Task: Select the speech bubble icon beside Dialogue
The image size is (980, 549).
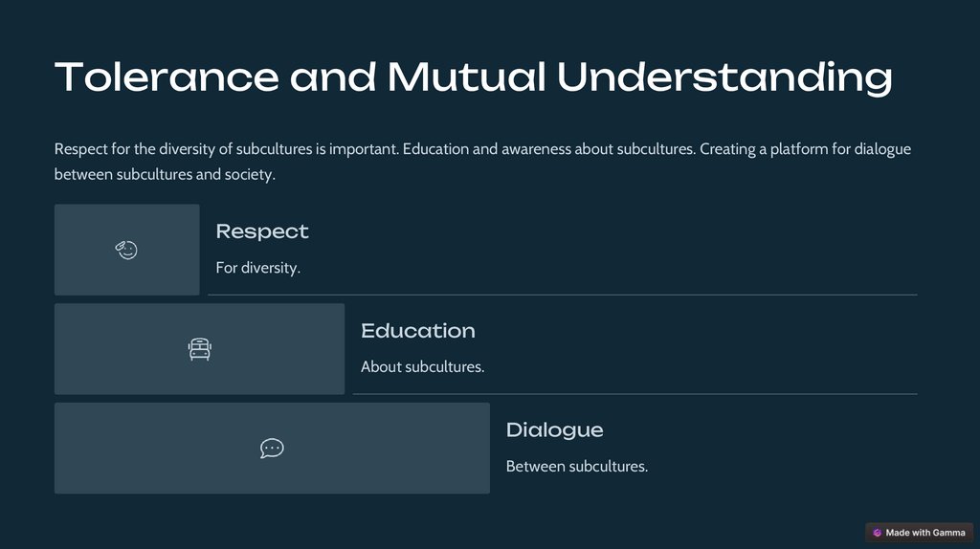Action: click(272, 449)
